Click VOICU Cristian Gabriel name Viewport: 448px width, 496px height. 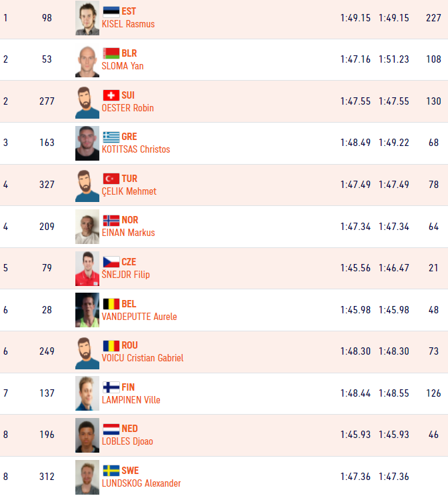[x=143, y=358]
